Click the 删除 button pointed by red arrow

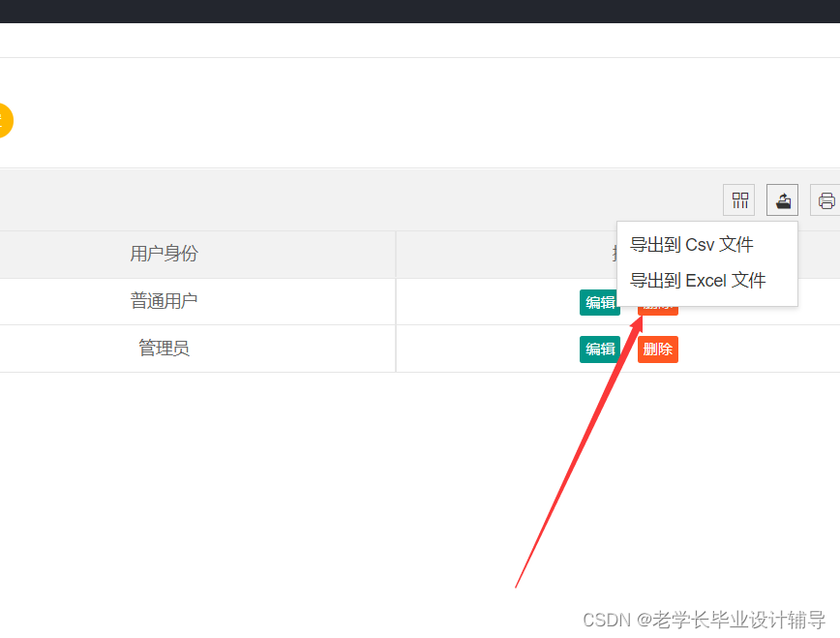point(657,302)
